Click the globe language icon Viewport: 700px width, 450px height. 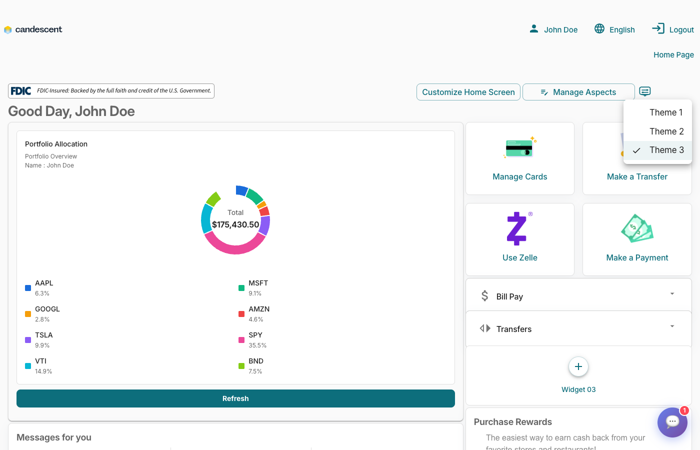[x=599, y=29]
